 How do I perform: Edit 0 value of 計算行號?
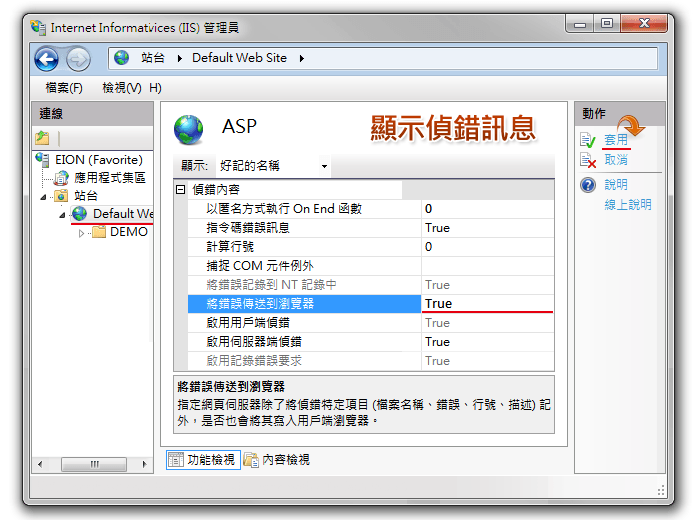[488, 246]
